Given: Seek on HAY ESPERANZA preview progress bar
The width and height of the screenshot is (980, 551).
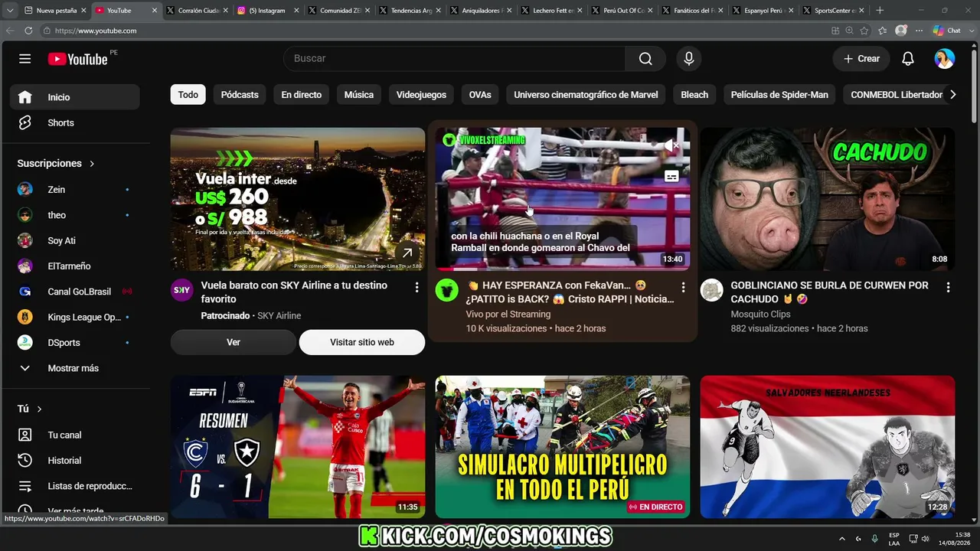Looking at the screenshot, I should coord(563,269).
